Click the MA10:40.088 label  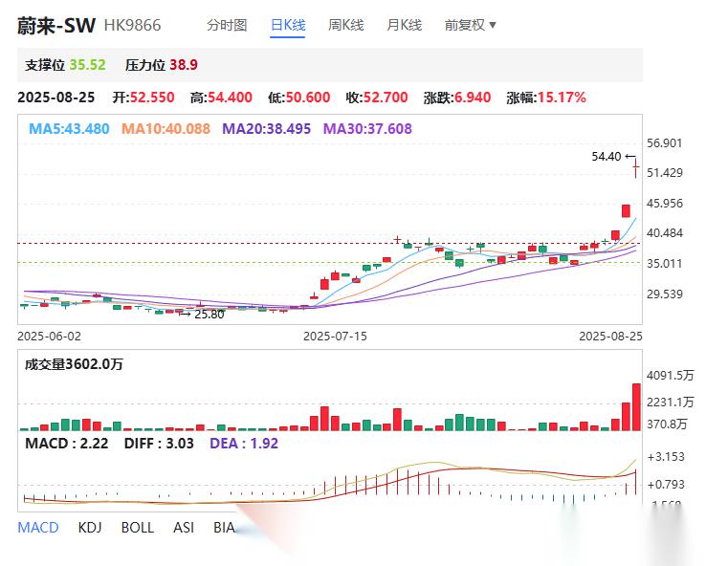click(x=165, y=128)
